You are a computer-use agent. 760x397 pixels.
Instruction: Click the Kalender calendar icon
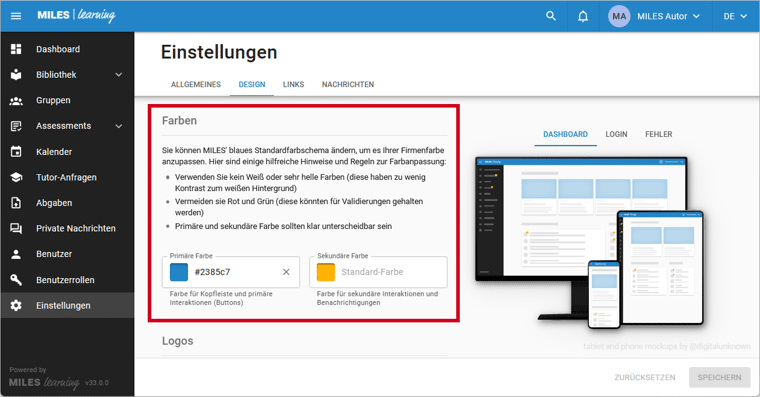16,152
